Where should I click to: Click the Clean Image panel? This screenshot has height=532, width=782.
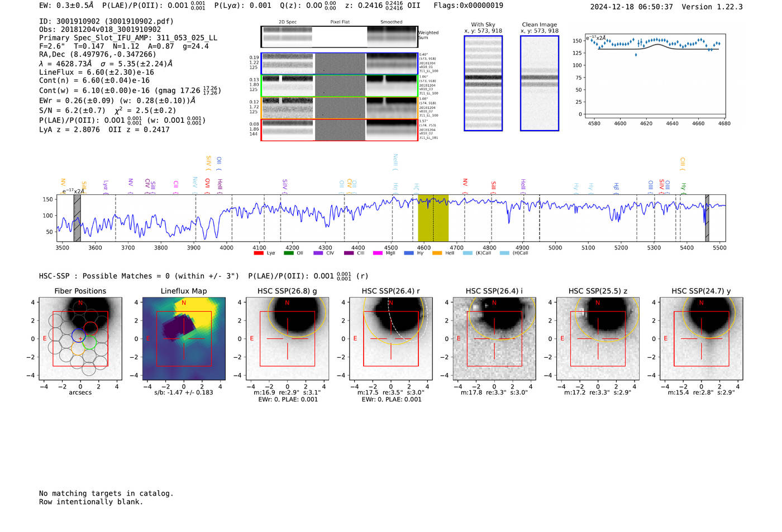point(539,83)
